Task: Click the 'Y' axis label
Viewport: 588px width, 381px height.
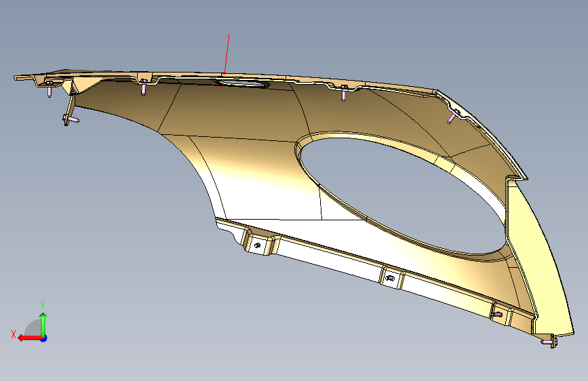Action: click(x=43, y=305)
